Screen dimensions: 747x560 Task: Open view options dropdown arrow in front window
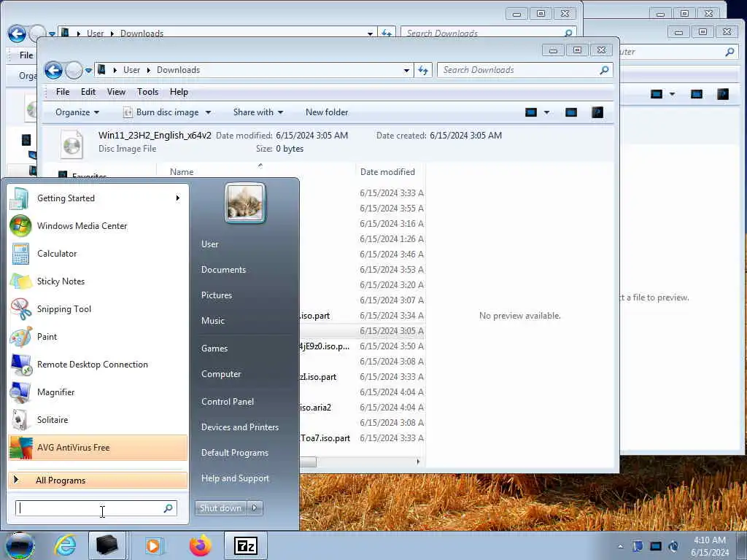pyautogui.click(x=546, y=112)
